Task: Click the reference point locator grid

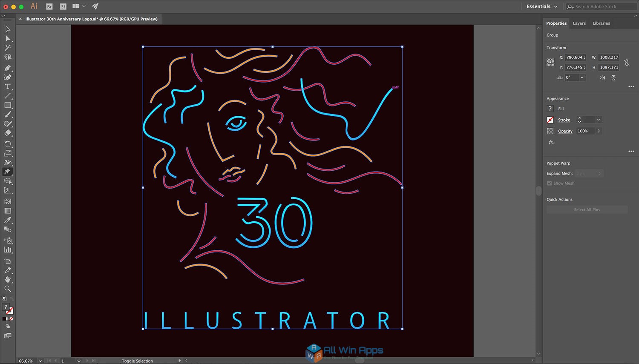Action: (x=550, y=63)
